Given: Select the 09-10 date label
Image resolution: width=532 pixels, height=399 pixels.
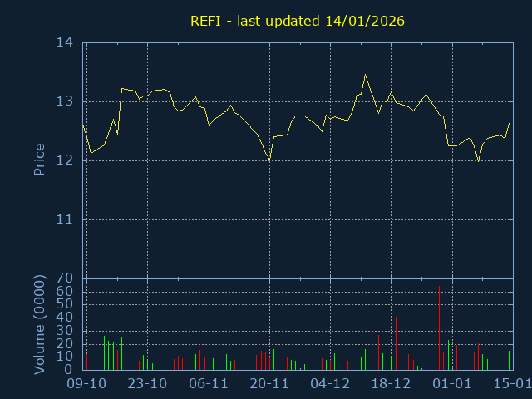Looking at the screenshot, I should point(86,384).
